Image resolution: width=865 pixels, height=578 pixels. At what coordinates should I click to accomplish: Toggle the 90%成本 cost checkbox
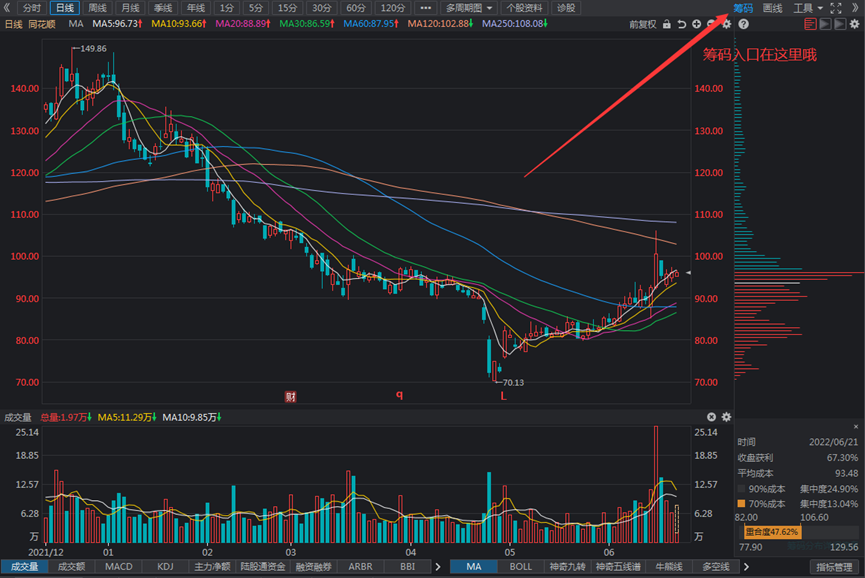coord(741,488)
